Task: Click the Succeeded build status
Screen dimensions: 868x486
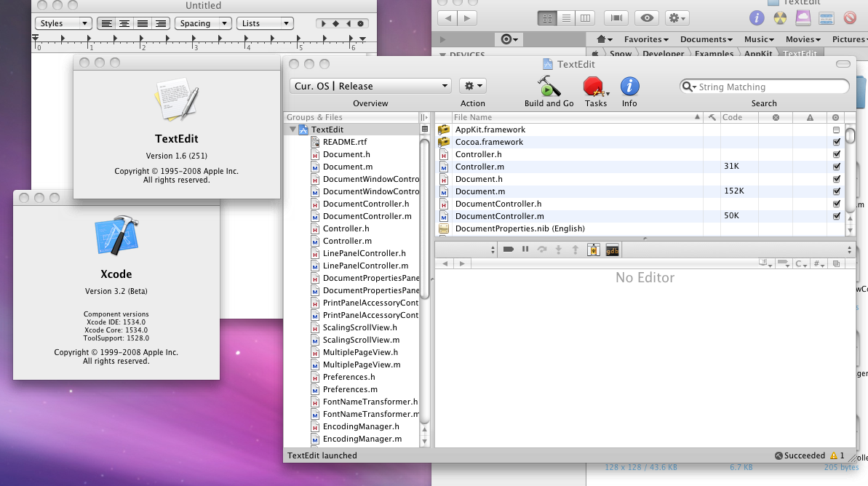Action: click(800, 455)
